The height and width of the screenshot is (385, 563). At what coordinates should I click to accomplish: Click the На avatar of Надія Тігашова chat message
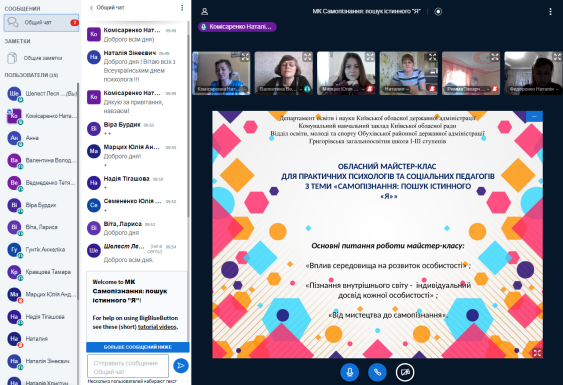point(94,183)
